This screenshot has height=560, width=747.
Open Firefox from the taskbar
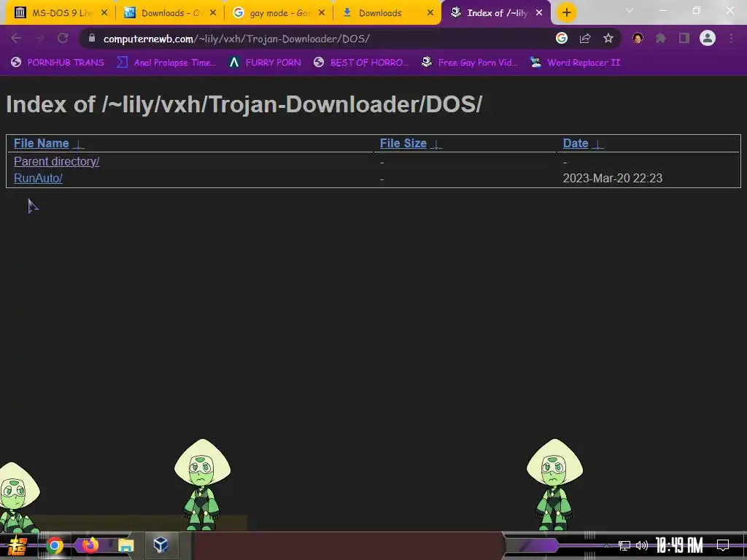point(90,545)
